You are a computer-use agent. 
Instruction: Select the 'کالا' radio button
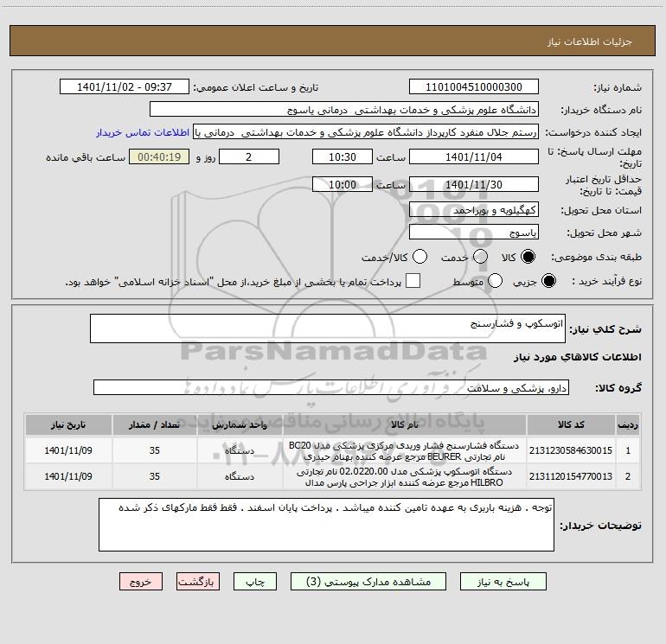pos(528,257)
